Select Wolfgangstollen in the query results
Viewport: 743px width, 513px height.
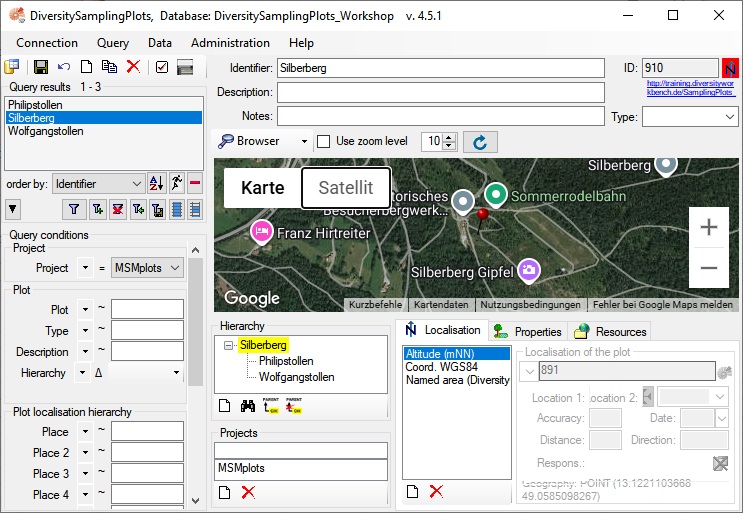[x=45, y=131]
